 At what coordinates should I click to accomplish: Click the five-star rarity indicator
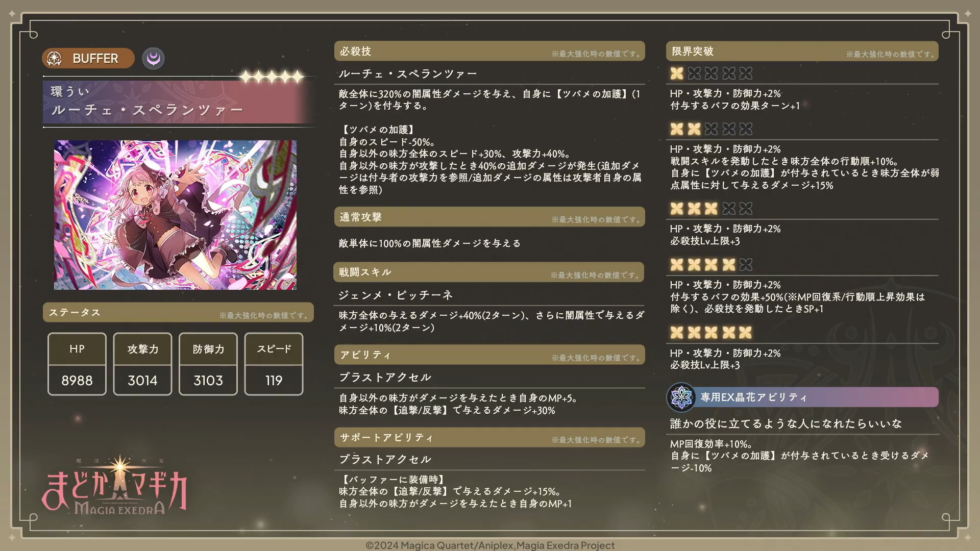(x=272, y=77)
